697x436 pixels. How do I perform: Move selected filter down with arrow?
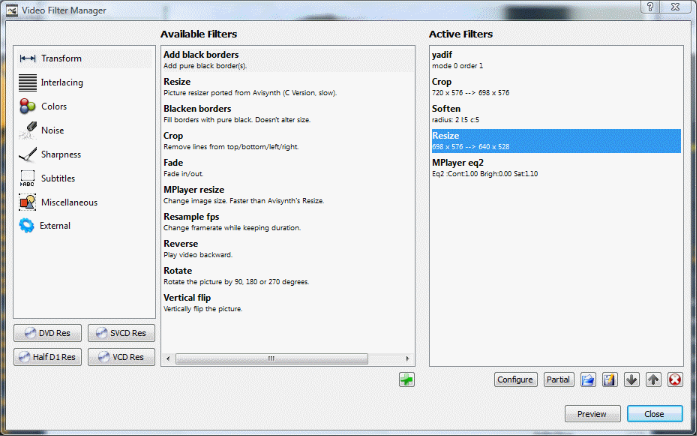pos(631,380)
